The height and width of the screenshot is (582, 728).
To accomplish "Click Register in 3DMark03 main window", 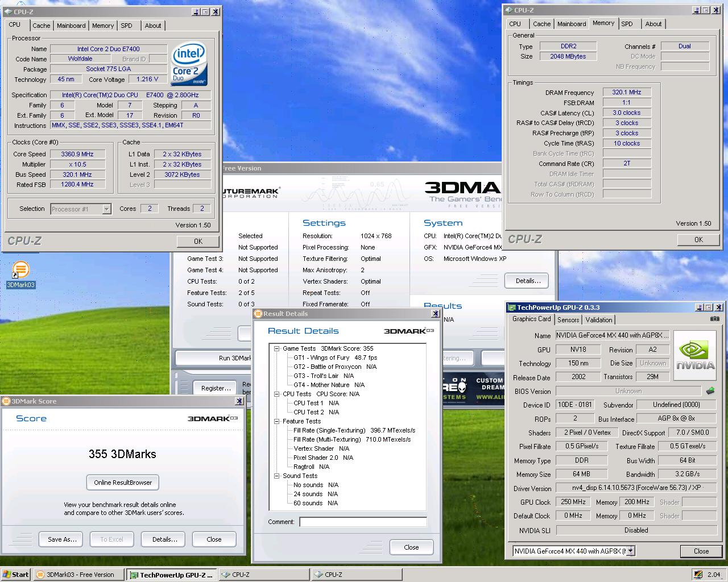I will [x=216, y=388].
